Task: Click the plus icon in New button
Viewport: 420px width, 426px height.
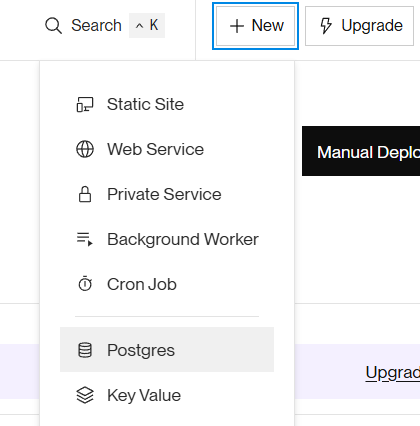Action: click(237, 26)
